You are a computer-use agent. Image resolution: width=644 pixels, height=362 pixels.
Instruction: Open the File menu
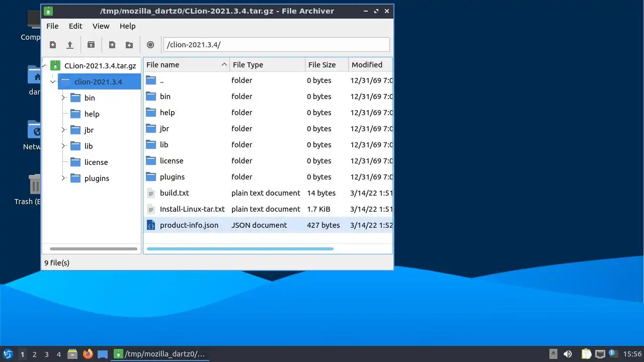click(x=52, y=26)
